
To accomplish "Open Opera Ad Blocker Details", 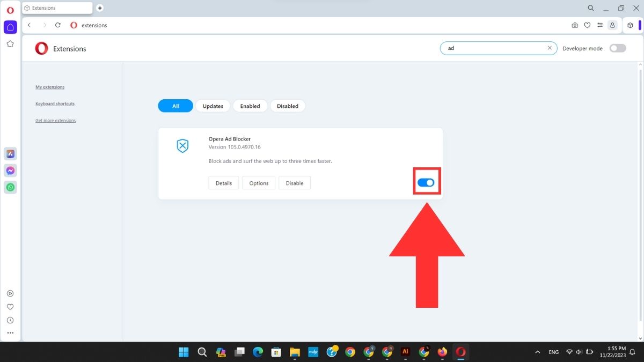I will click(223, 182).
